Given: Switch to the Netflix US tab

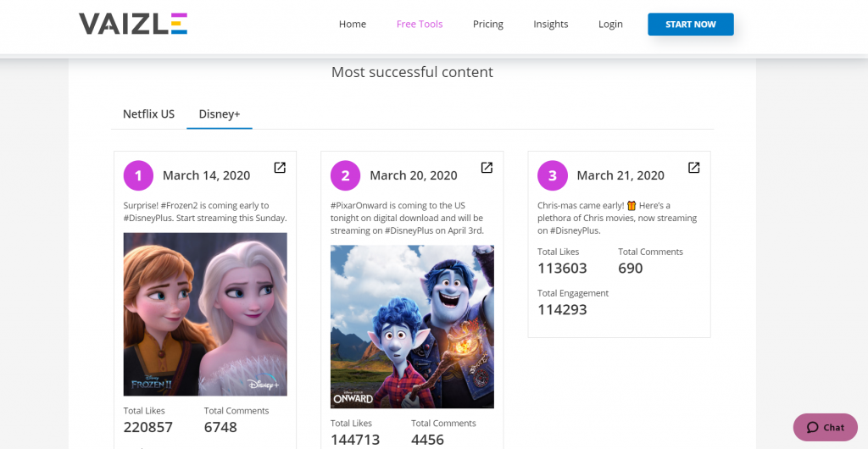Looking at the screenshot, I should click(148, 114).
